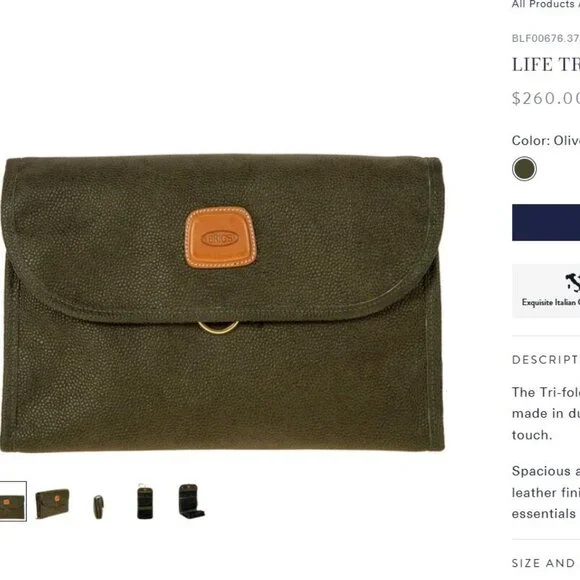Expand the Size and details section
This screenshot has height=580, width=580.
point(546,563)
